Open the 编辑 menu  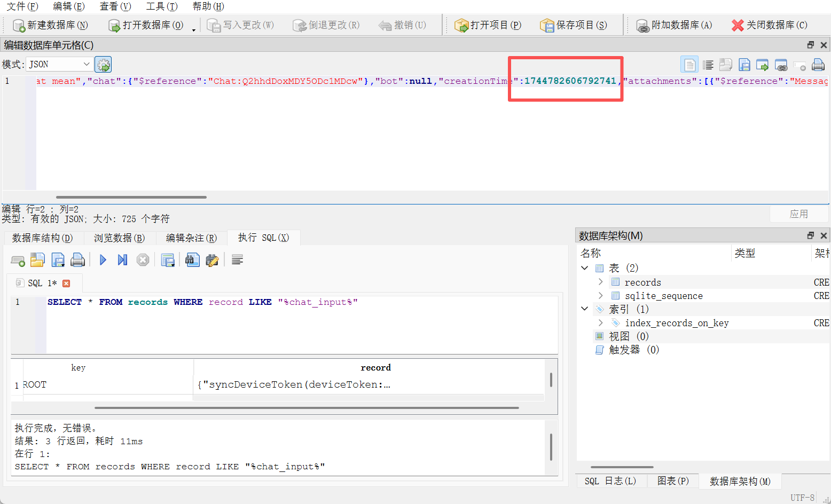[x=69, y=6]
